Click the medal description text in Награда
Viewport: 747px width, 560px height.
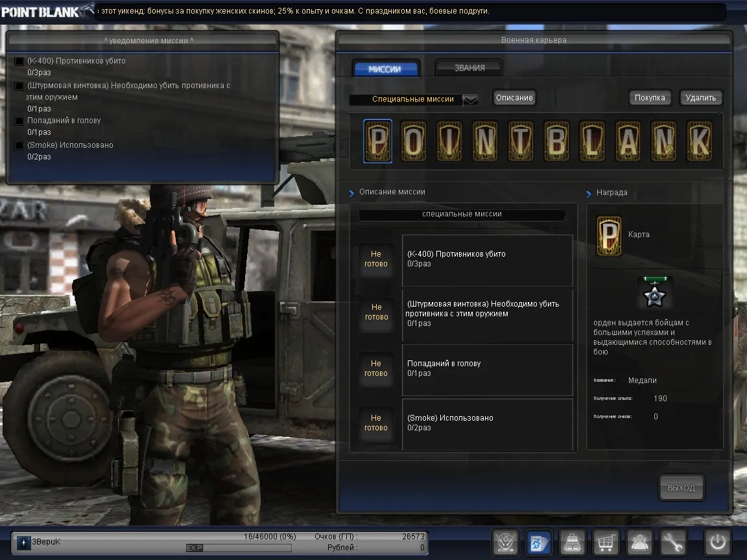(x=653, y=337)
